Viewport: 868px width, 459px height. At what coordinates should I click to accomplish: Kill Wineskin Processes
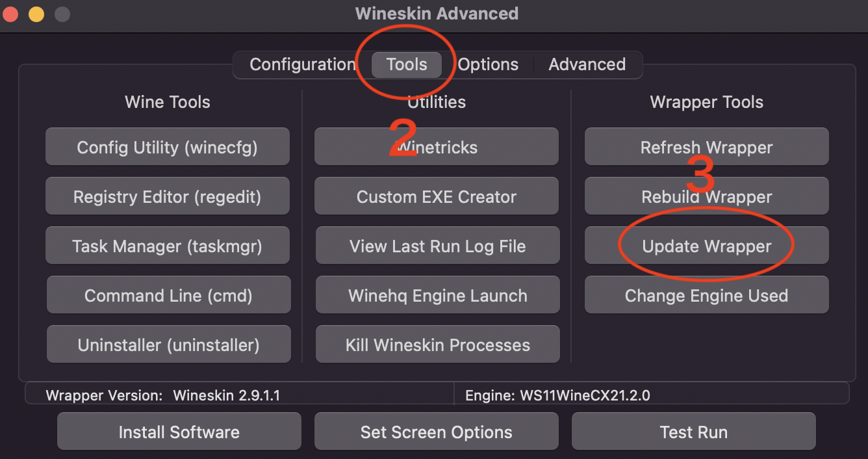437,345
